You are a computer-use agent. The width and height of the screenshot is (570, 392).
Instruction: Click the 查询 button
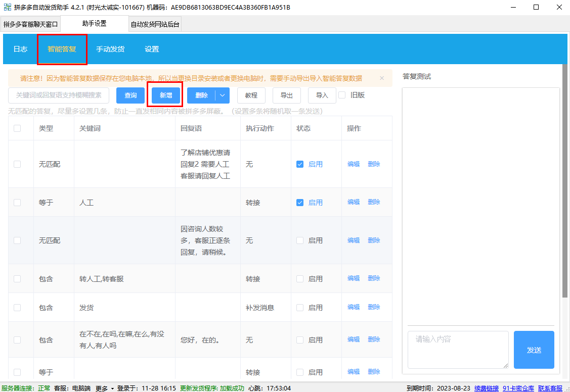coord(130,95)
